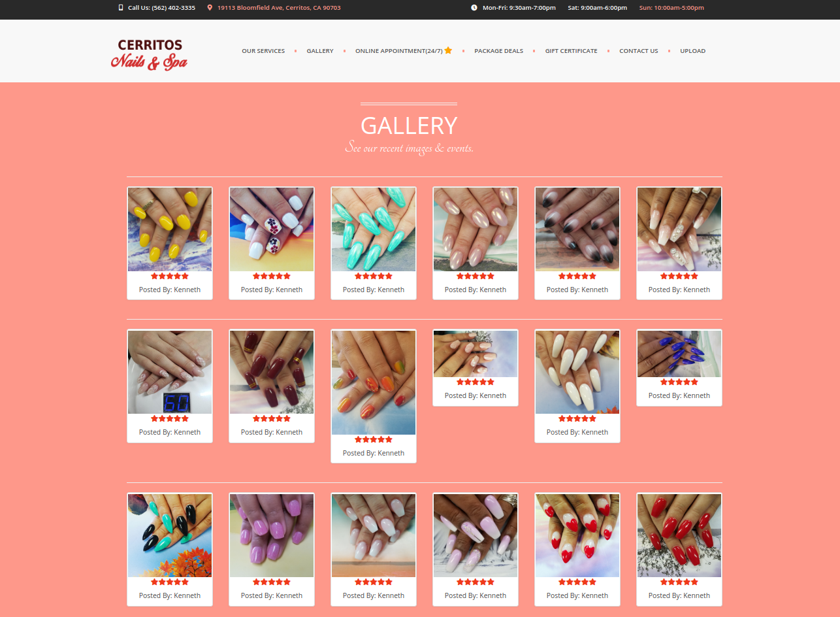
Task: Click the gold star after Online Appointment
Action: pos(448,50)
